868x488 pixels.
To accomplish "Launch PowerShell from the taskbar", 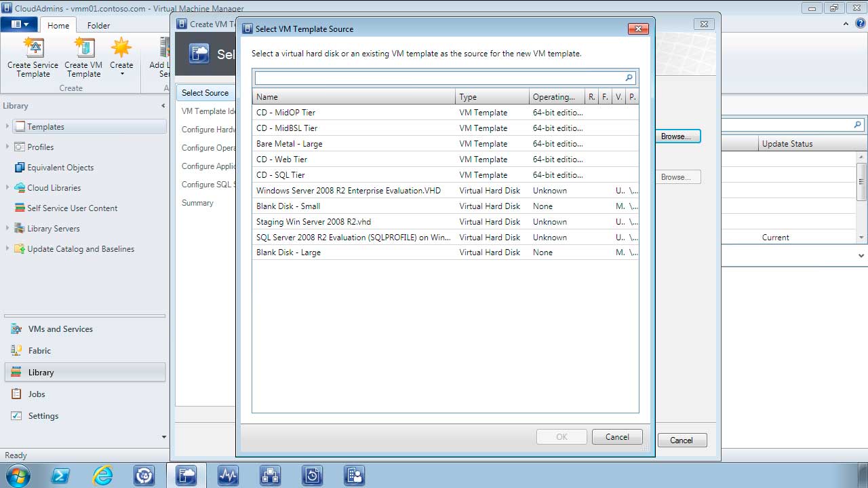I will coord(60,476).
